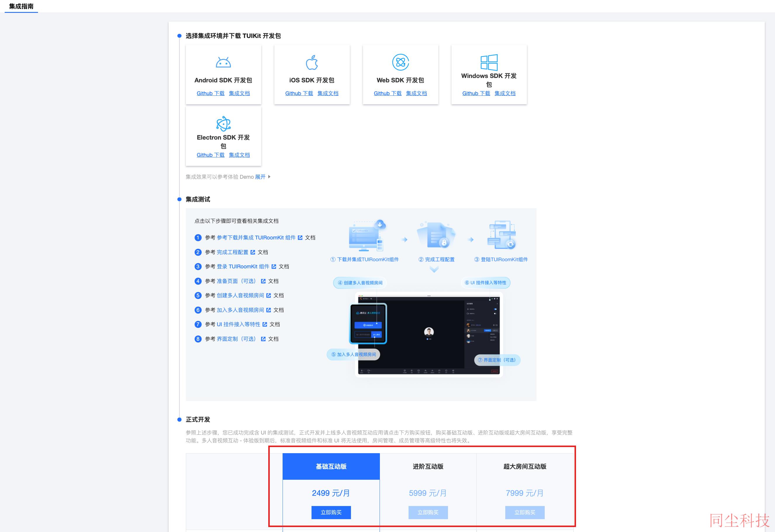Open 加入多人音视频房间 documentation link
The height and width of the screenshot is (532, 775).
pyautogui.click(x=240, y=310)
